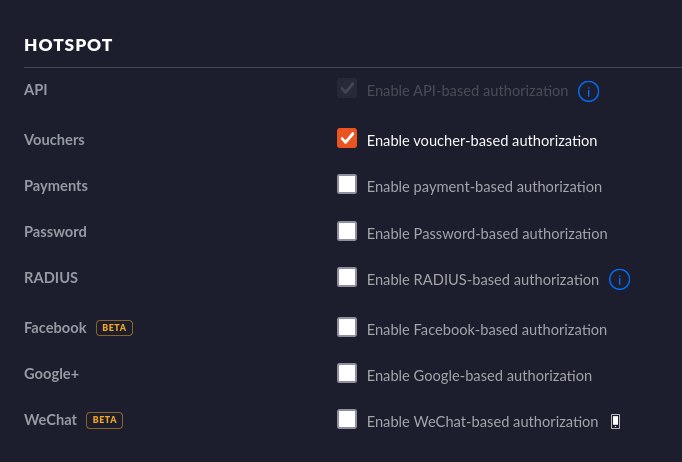The width and height of the screenshot is (682, 462).
Task: Click the greyed-out API authorization checkbox
Action: 347,90
